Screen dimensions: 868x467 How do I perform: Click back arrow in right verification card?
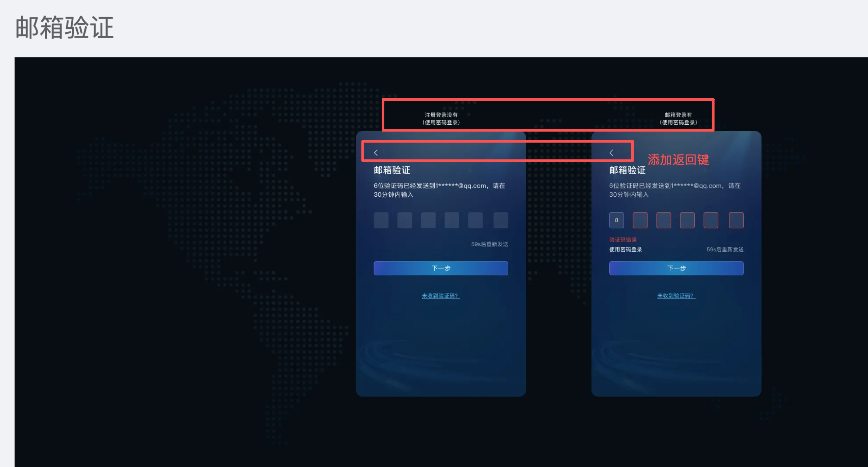[x=611, y=153]
